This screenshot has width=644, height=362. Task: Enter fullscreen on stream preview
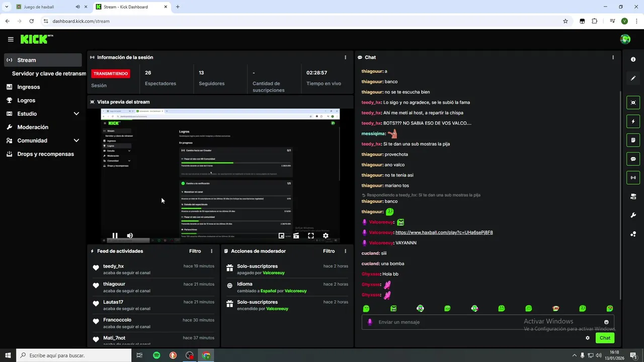click(x=311, y=235)
